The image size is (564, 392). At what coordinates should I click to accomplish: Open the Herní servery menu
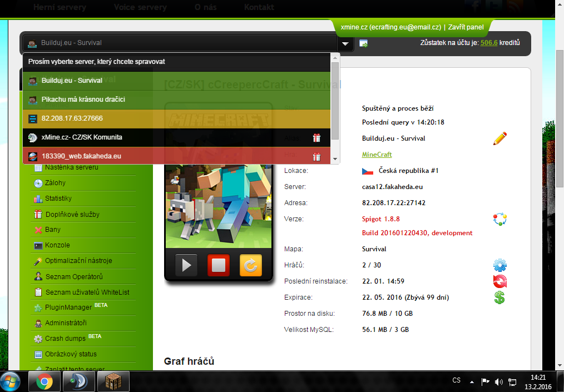click(60, 7)
